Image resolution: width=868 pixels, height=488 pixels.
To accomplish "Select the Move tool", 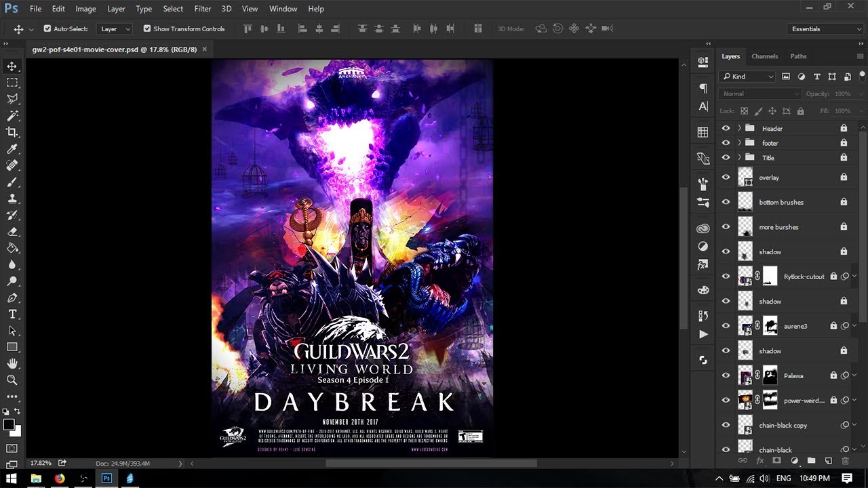I will pos(12,66).
